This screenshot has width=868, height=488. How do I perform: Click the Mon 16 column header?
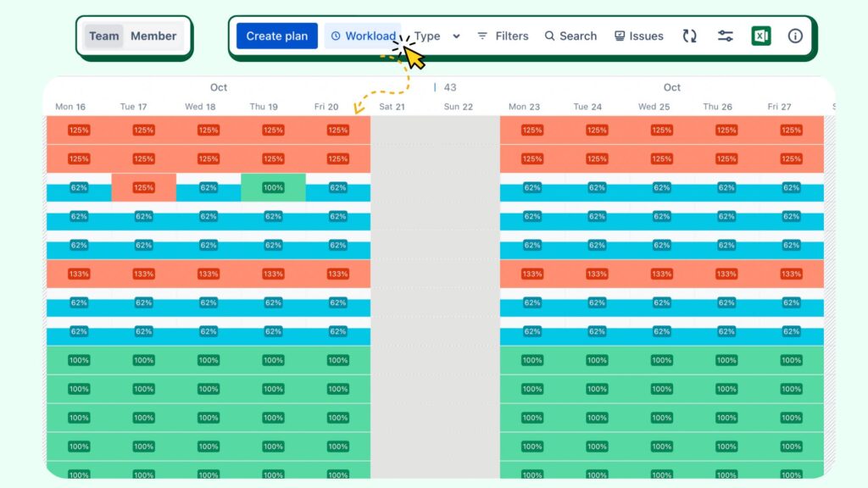pyautogui.click(x=70, y=107)
